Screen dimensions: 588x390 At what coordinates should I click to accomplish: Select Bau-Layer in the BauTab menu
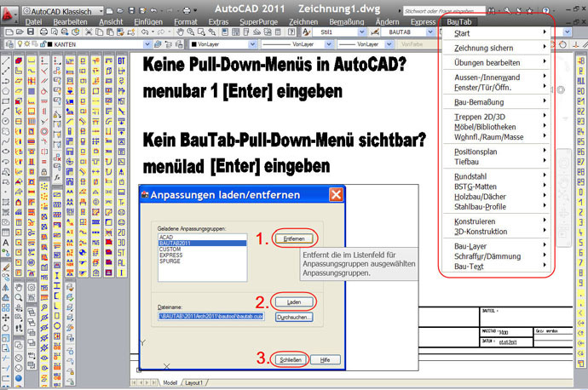[x=497, y=246]
